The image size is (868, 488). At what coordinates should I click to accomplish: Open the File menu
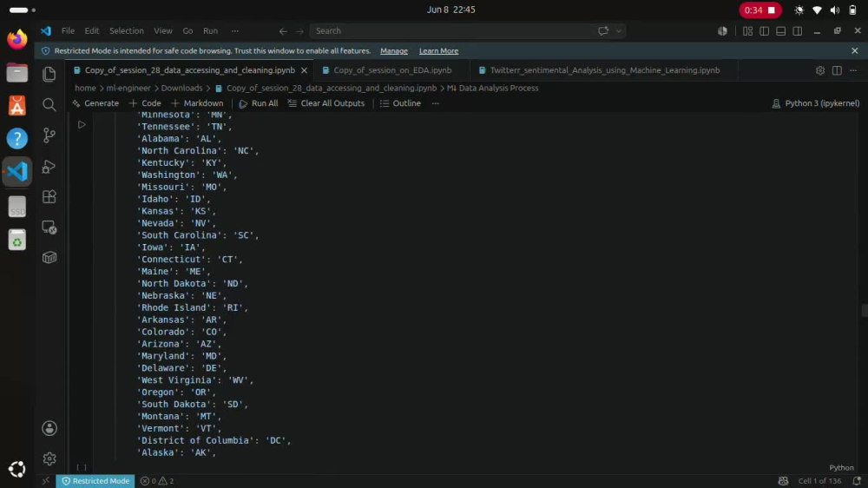click(68, 31)
